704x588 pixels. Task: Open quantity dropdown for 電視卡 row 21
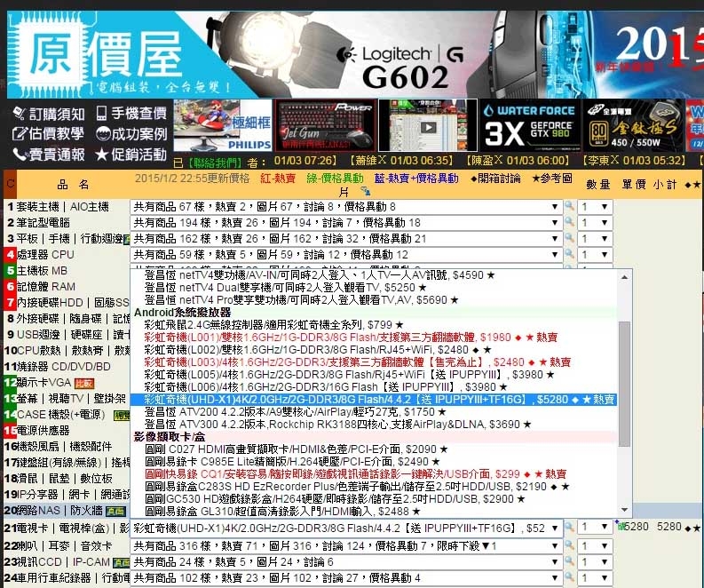(x=595, y=527)
